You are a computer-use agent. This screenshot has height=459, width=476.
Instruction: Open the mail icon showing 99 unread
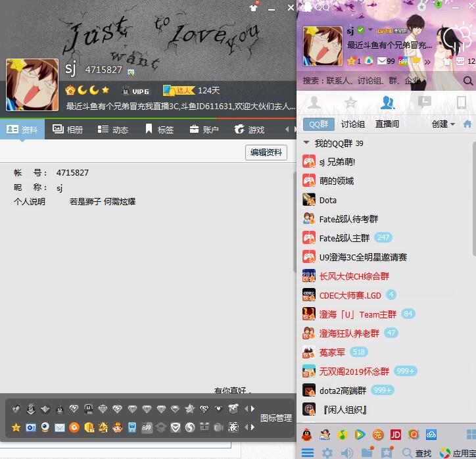coord(381,61)
